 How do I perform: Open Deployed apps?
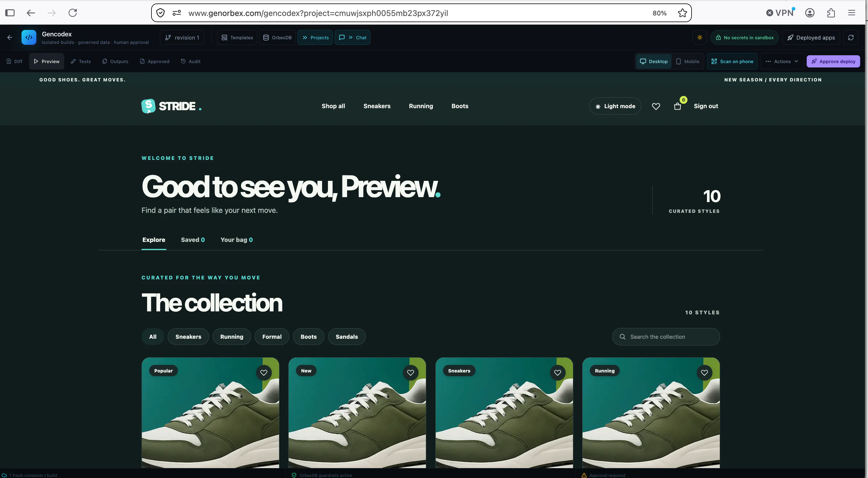point(811,38)
